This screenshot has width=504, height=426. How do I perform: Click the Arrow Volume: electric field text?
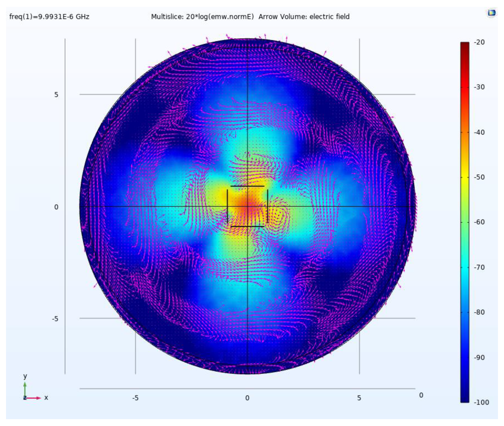click(x=304, y=17)
